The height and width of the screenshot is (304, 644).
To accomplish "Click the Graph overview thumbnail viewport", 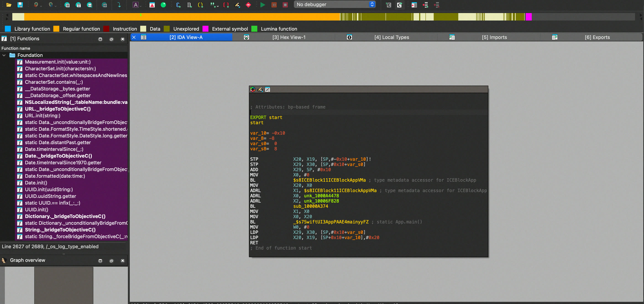I will pos(64,285).
